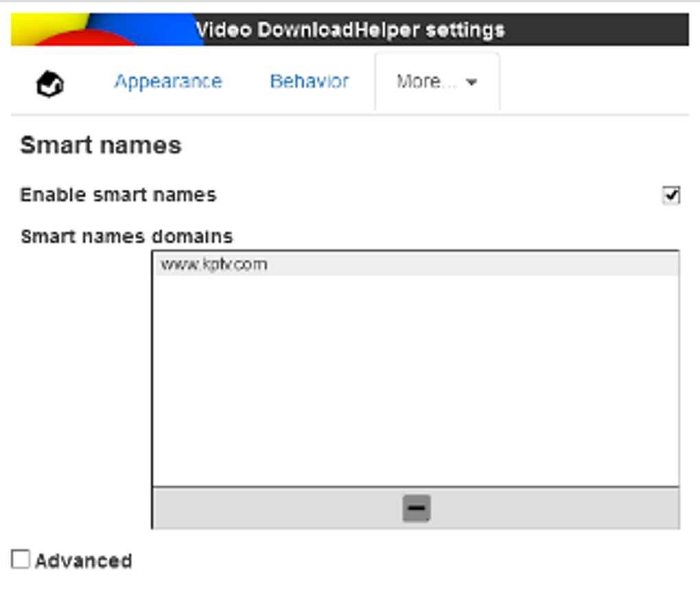Open the Appearance tab
This screenshot has height=593, width=700.
(168, 82)
